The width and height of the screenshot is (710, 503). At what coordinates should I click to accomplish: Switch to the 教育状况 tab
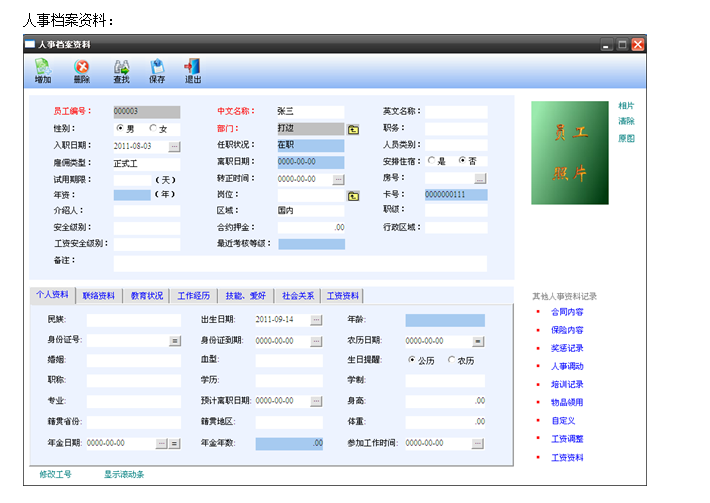147,296
